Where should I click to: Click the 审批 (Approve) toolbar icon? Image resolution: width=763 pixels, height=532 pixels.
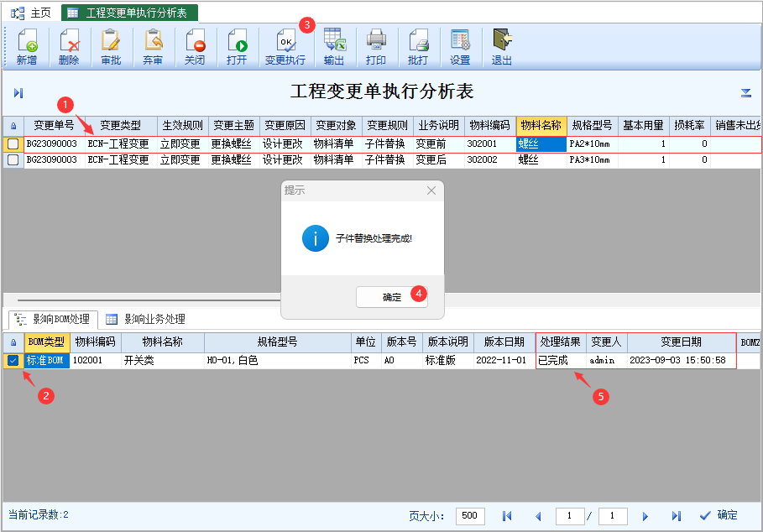tap(111, 47)
